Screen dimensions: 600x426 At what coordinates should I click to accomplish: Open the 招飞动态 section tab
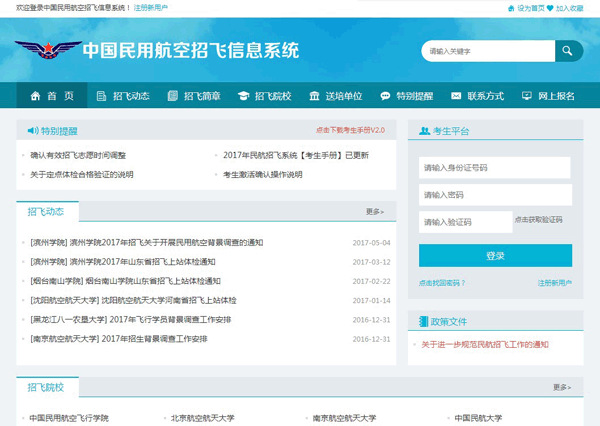click(46, 212)
